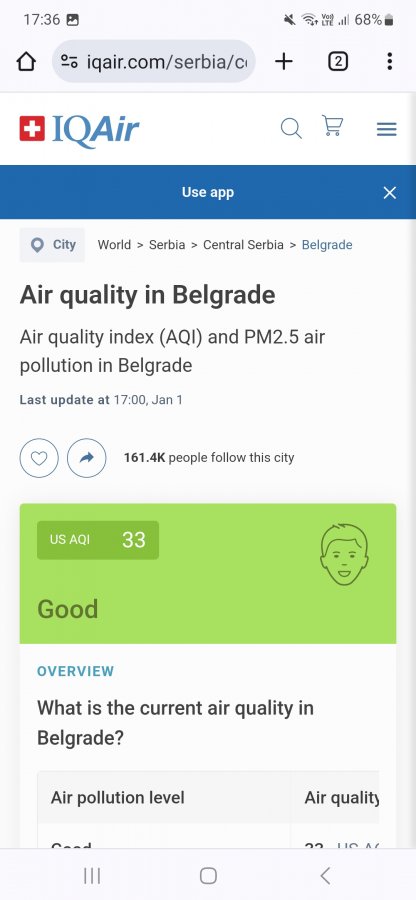Tap the City location pin button

(x=52, y=245)
